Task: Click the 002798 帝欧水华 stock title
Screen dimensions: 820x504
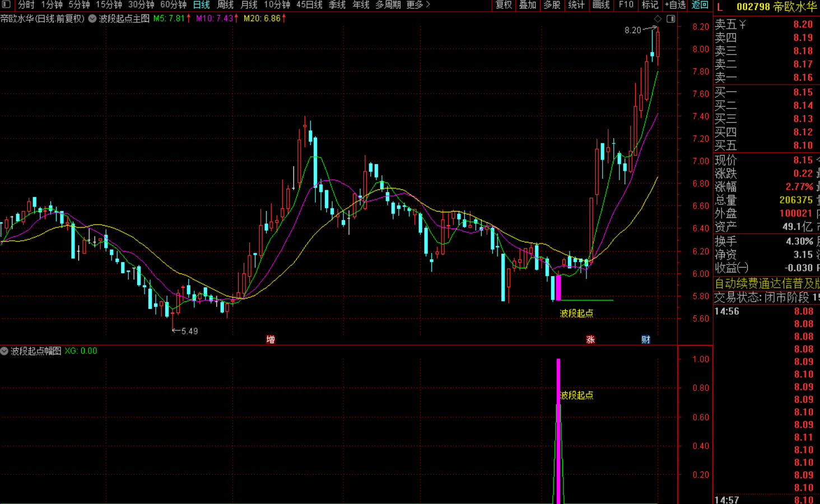Action: [776, 7]
